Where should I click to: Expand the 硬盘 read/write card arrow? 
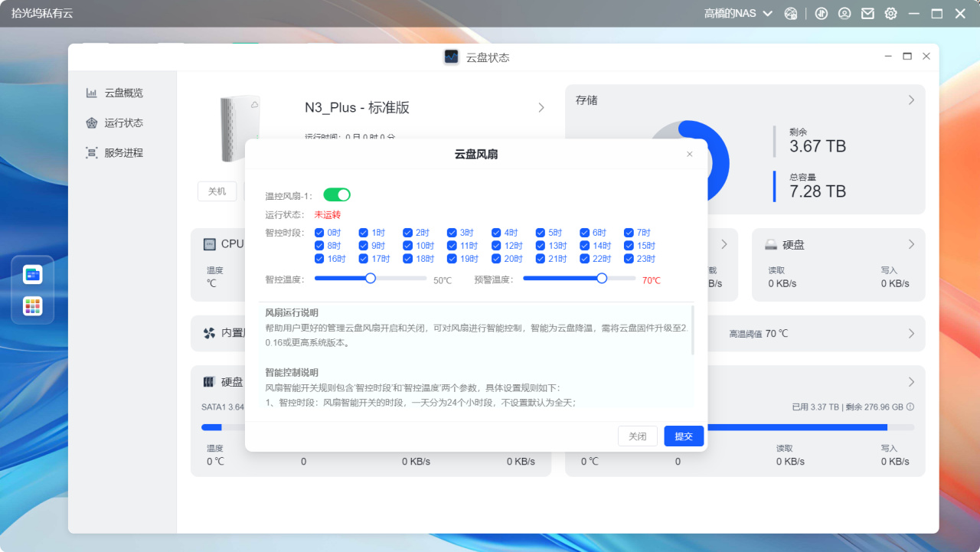tap(911, 244)
